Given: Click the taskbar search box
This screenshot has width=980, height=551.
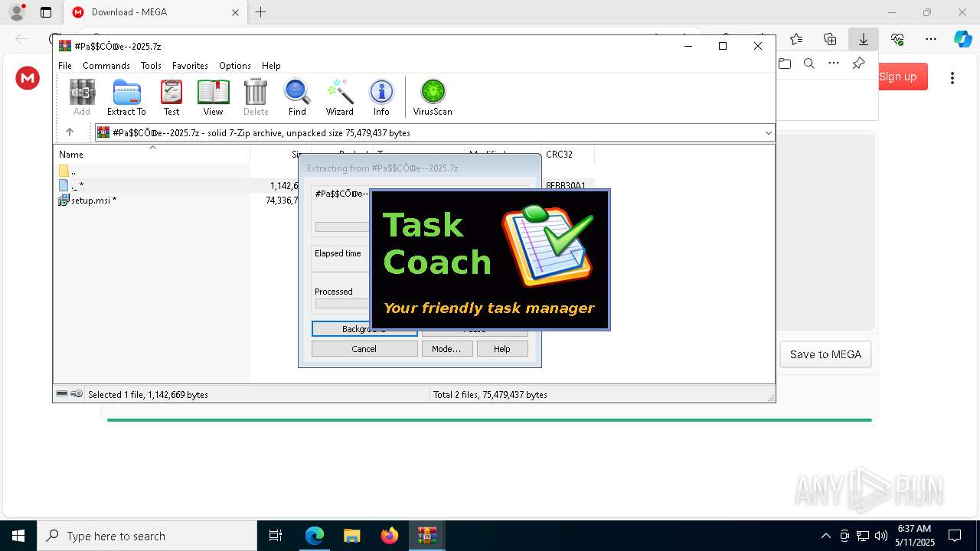Looking at the screenshot, I should [x=147, y=536].
